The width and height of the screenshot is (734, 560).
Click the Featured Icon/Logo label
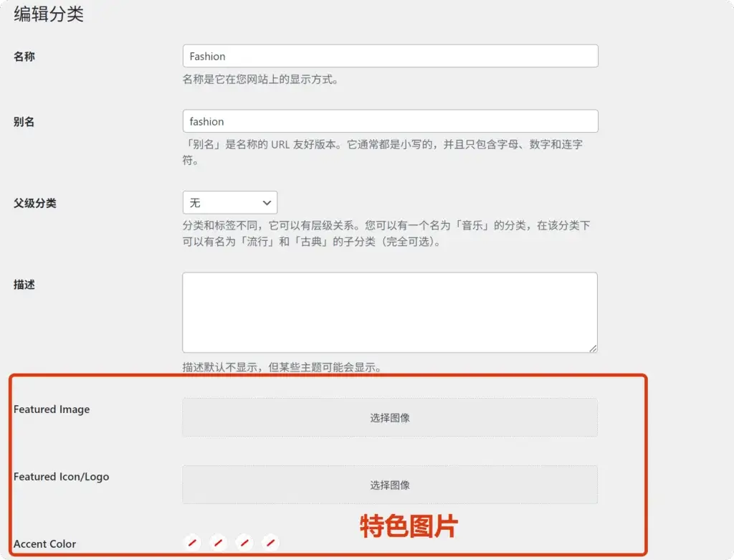(62, 477)
